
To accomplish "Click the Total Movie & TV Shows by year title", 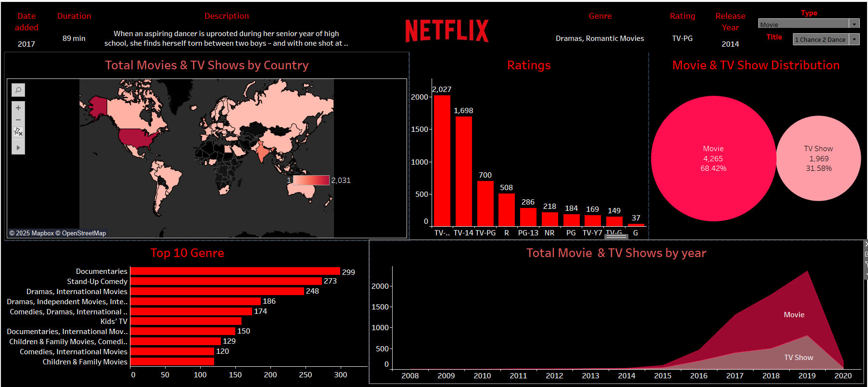I will 616,253.
